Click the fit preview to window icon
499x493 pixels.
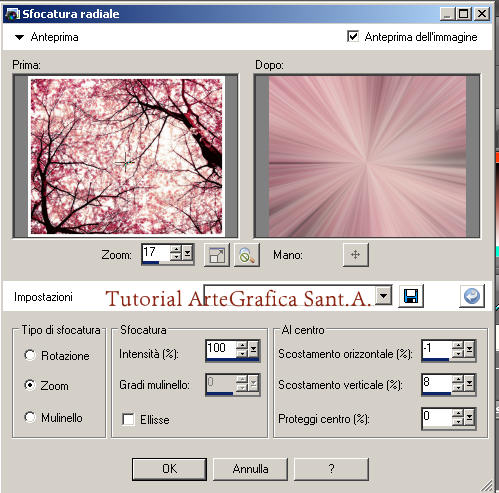coord(217,255)
